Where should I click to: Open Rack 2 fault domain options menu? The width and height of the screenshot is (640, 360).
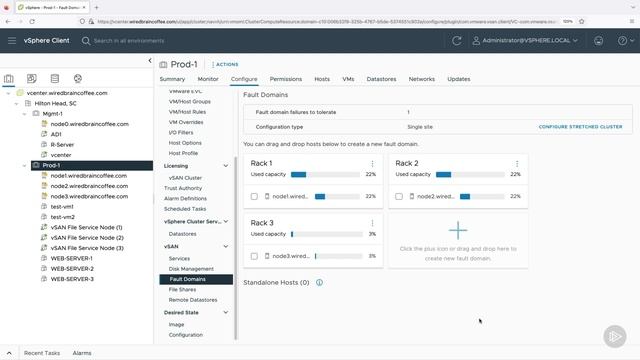[x=517, y=164]
